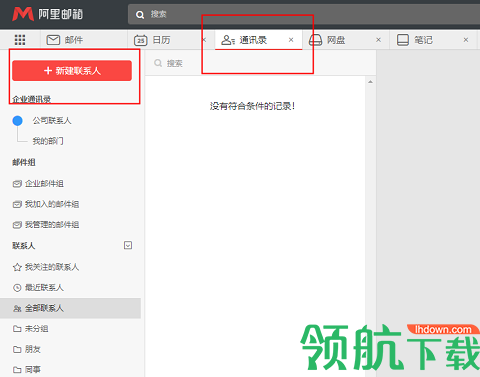Open the 朋友 friends folder

pyautogui.click(x=33, y=349)
